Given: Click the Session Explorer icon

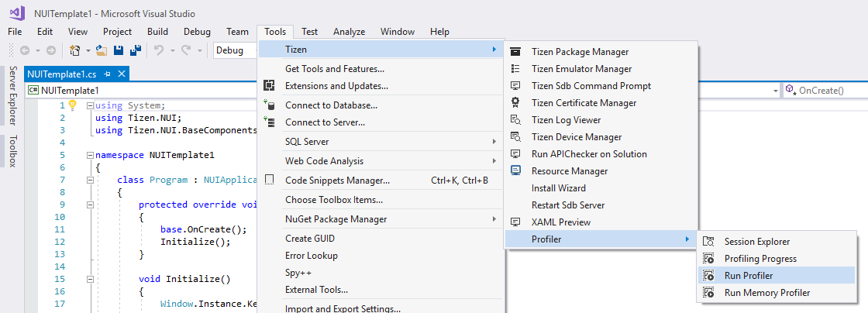Looking at the screenshot, I should [x=708, y=242].
